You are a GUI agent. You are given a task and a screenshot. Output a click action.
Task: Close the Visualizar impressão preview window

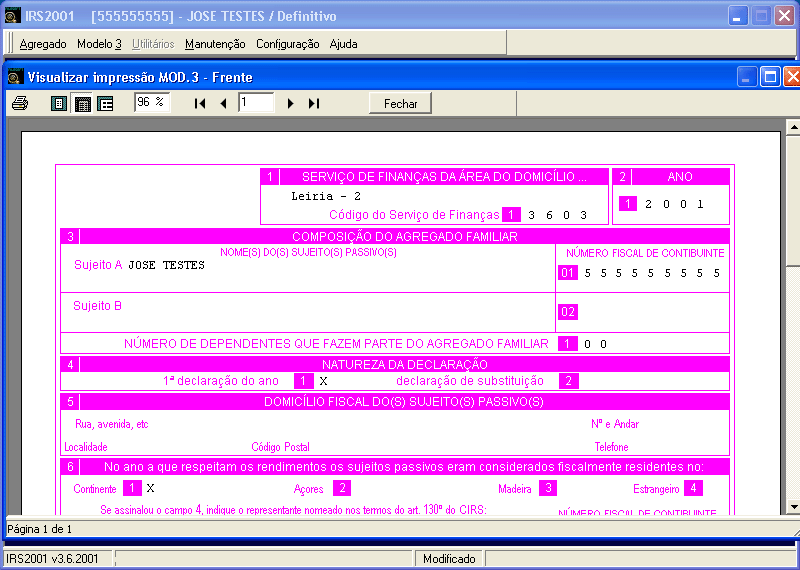pyautogui.click(x=791, y=77)
